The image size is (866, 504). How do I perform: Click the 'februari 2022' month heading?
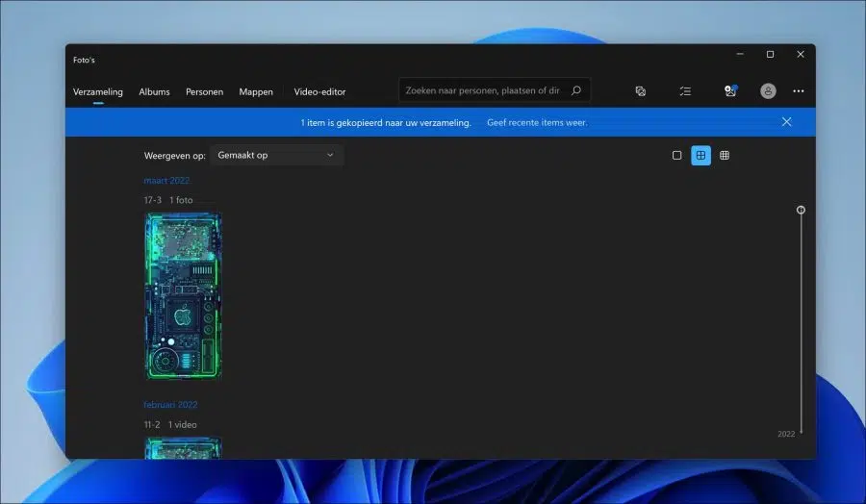pos(170,405)
